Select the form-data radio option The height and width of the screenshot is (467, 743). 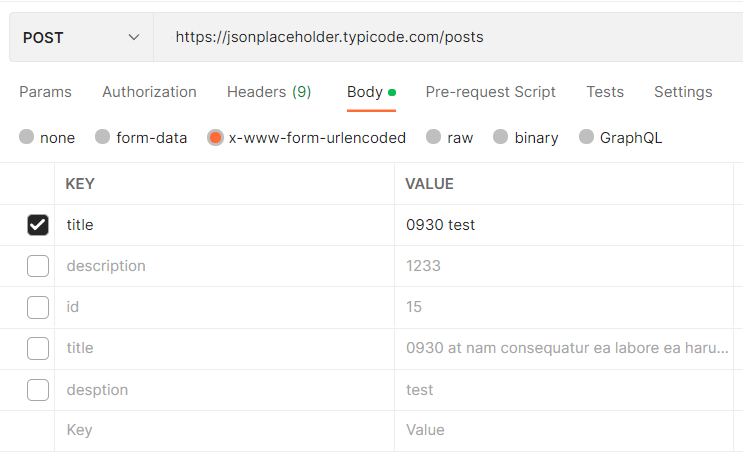(102, 137)
